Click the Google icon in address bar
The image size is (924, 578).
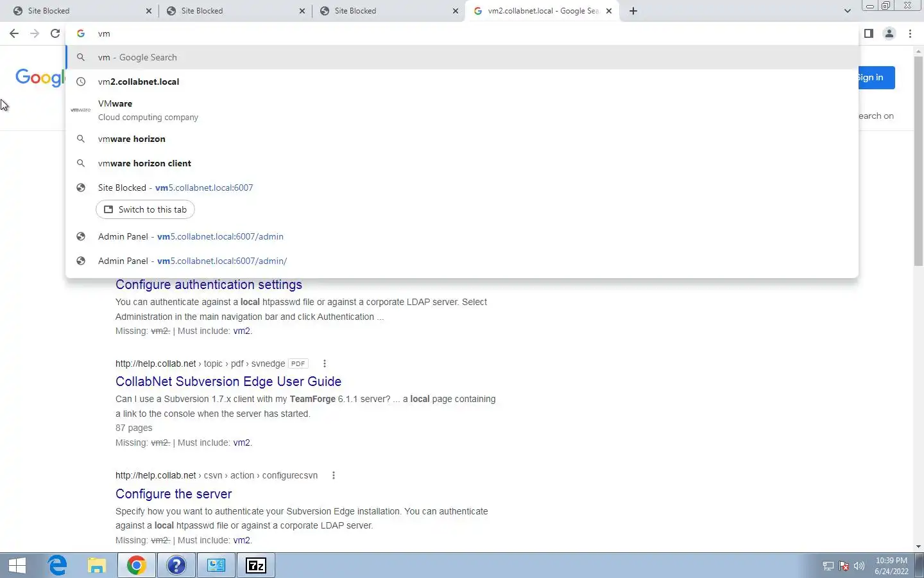click(81, 33)
